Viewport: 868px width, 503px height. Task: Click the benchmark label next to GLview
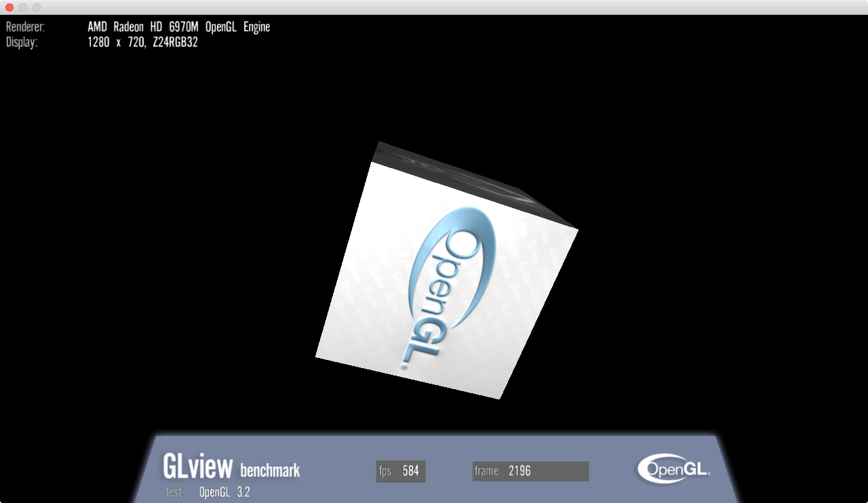[x=271, y=470]
